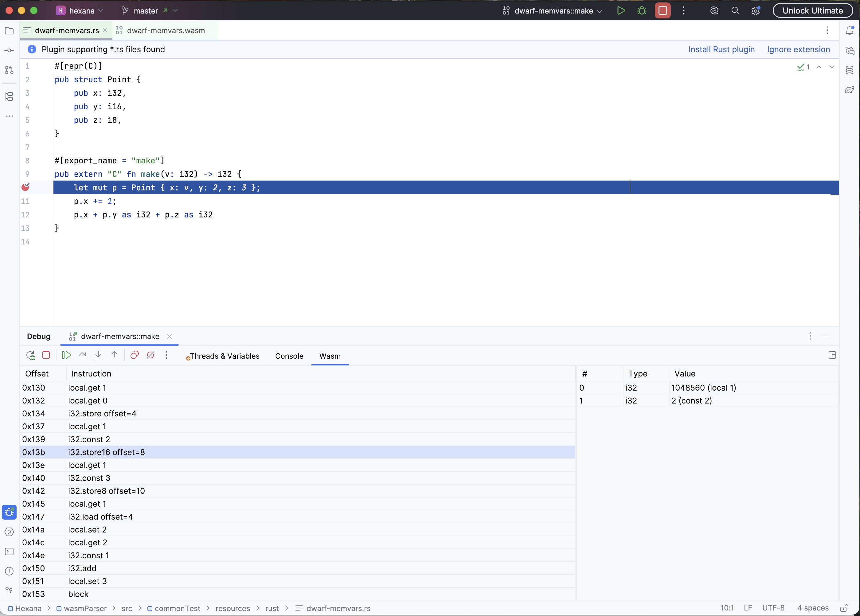Open the Pull Requests sidebar icon
Image resolution: width=860 pixels, height=616 pixels.
(x=10, y=70)
